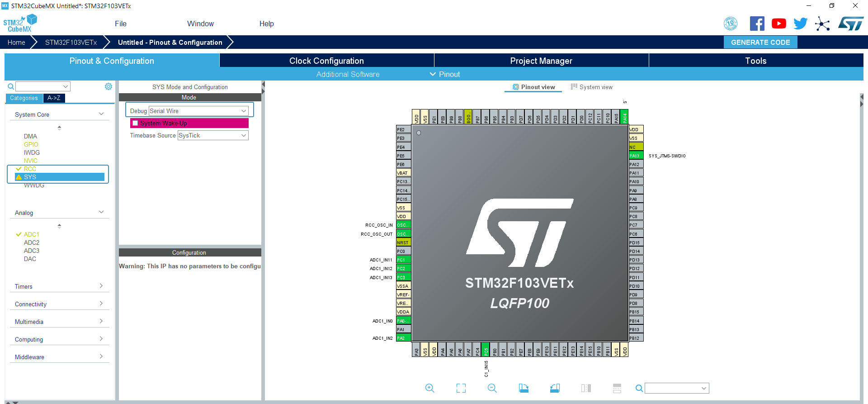Switch to System view
The width and height of the screenshot is (868, 404).
(x=591, y=87)
